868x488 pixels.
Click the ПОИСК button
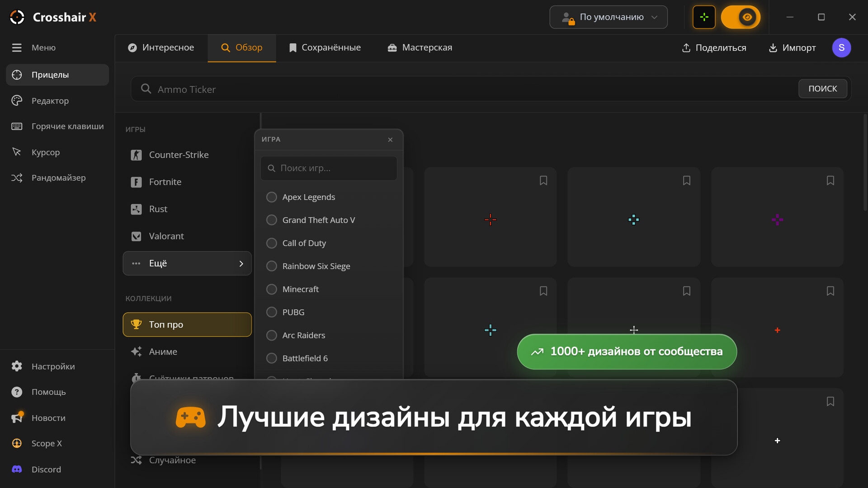tap(822, 89)
